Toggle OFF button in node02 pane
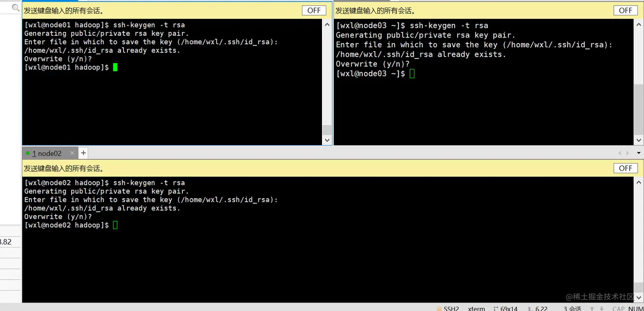The width and height of the screenshot is (644, 311). (x=626, y=168)
